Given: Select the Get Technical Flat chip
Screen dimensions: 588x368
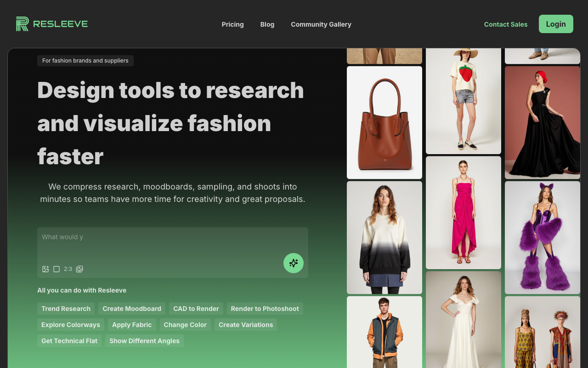Looking at the screenshot, I should pyautogui.click(x=69, y=341).
